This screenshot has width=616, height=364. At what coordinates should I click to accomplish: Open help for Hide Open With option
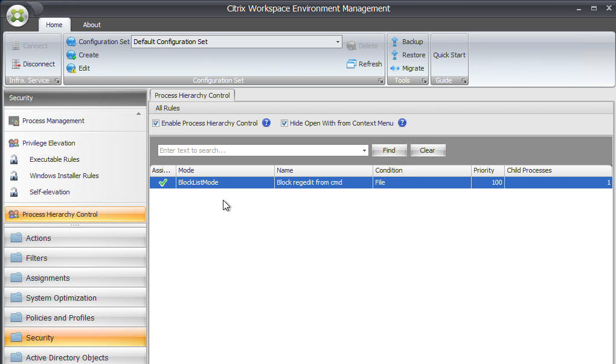click(402, 123)
